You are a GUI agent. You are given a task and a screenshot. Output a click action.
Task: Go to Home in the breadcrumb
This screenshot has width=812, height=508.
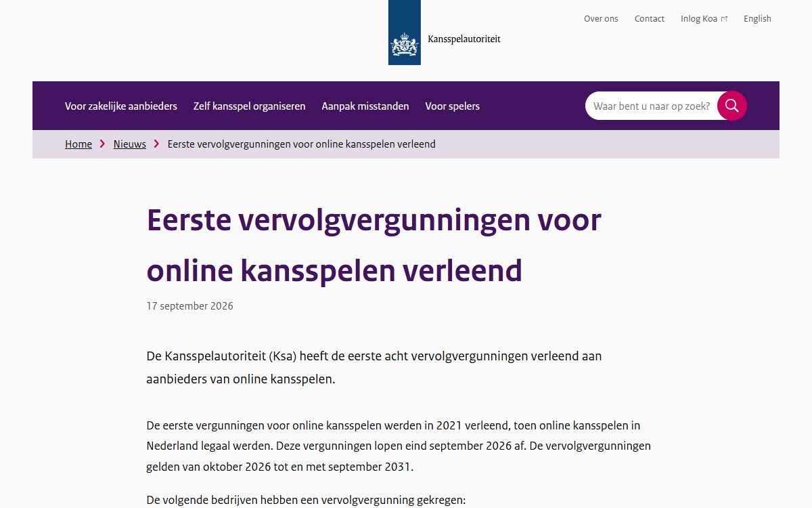(78, 144)
